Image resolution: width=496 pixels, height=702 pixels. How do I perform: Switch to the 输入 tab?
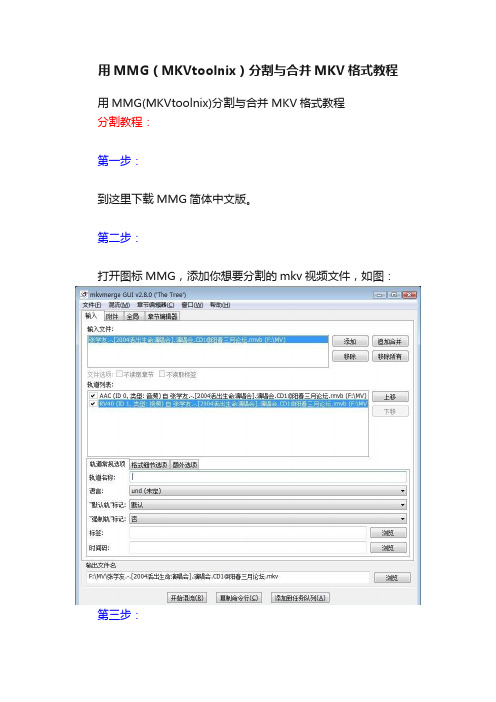[x=91, y=316]
